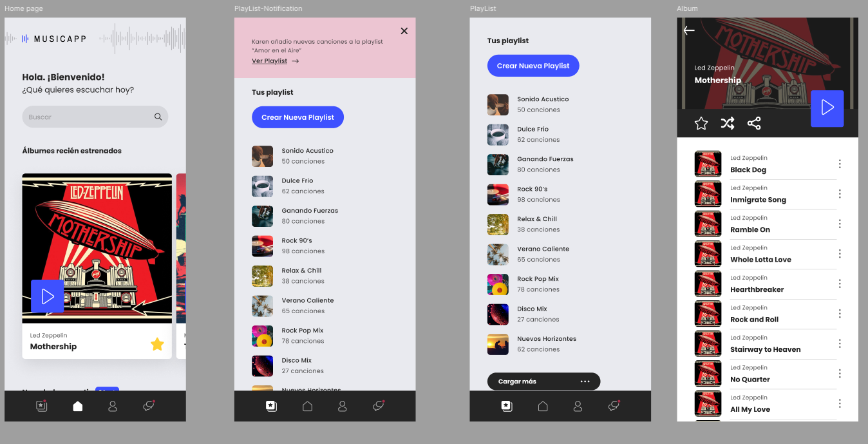Click Disco Mix thumbnail in PlayList screen
Image resolution: width=868 pixels, height=444 pixels.
point(498,314)
